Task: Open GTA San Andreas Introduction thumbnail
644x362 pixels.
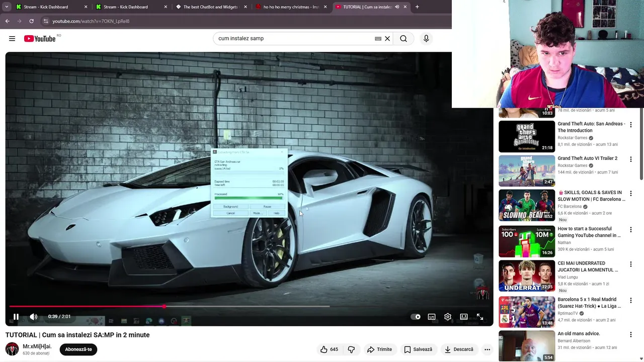Action: pos(527,136)
